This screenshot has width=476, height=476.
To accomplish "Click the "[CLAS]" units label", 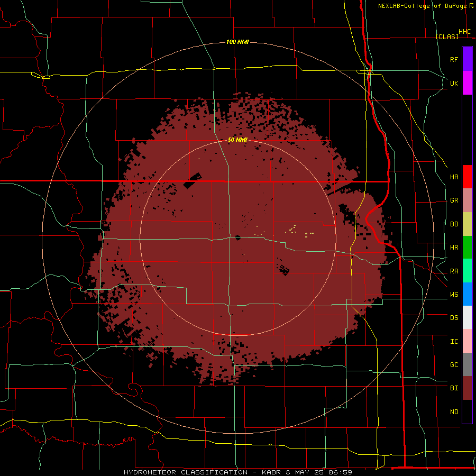I will (447, 36).
